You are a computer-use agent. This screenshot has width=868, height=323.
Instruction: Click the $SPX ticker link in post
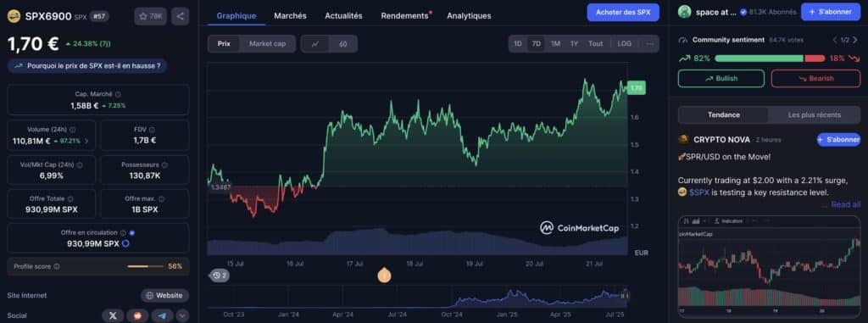pyautogui.click(x=698, y=192)
